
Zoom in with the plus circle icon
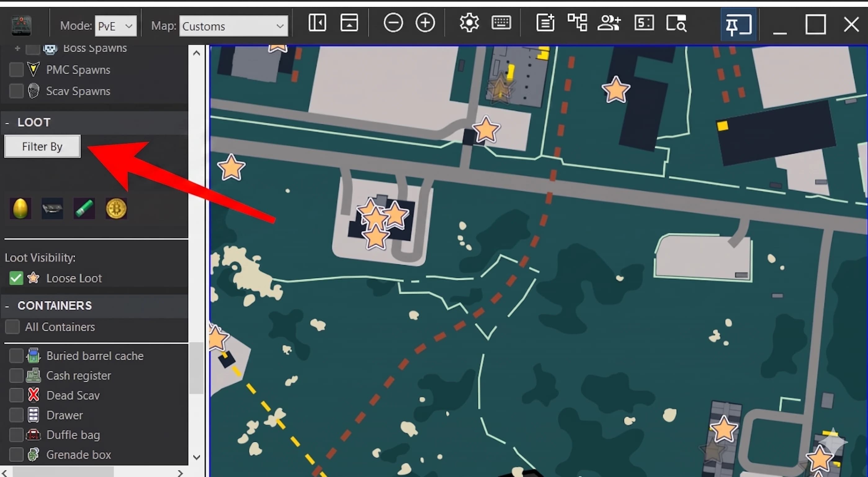(x=425, y=23)
